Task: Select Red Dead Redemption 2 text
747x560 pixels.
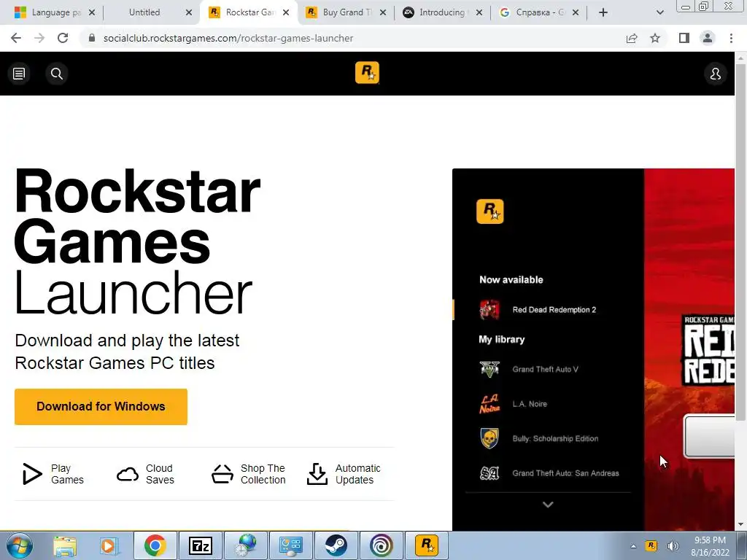Action: point(554,310)
